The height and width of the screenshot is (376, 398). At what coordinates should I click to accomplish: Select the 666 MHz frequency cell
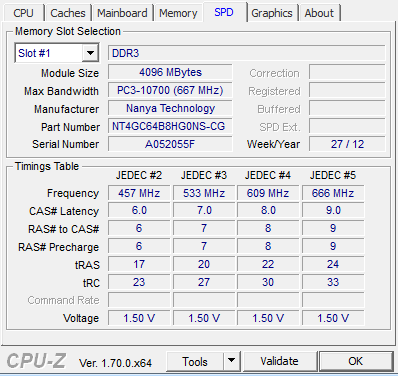click(x=333, y=193)
